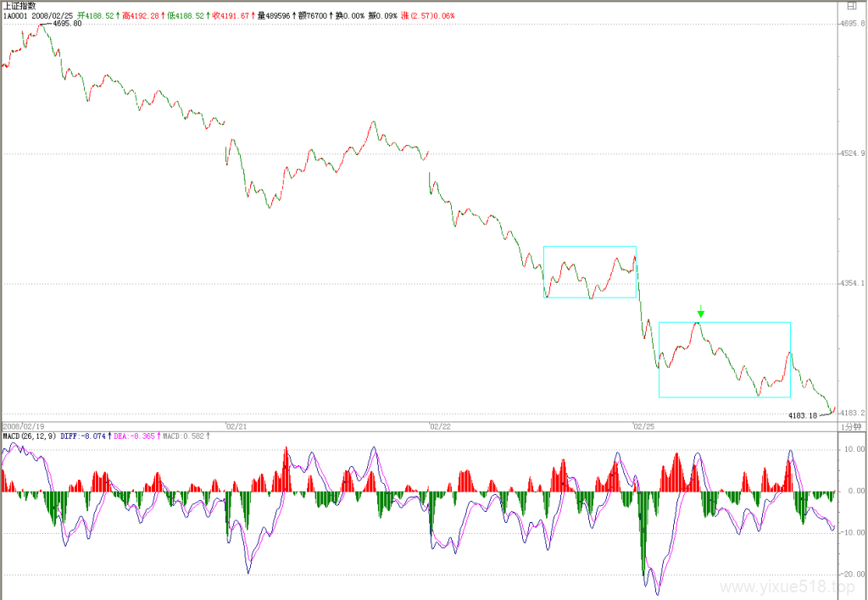Select the magenta DEA value label
Screen dimensions: 868x600
[x=136, y=436]
